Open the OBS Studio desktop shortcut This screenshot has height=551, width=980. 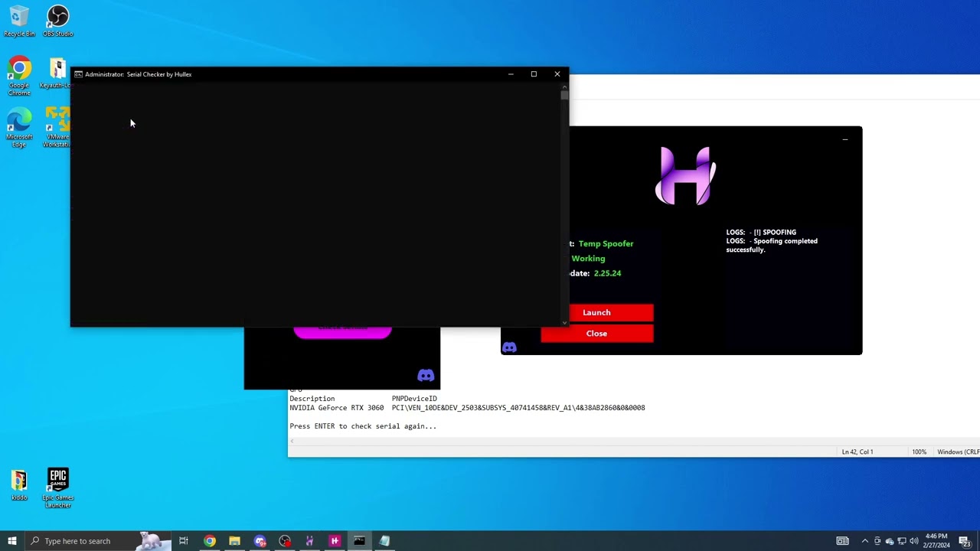57,21
